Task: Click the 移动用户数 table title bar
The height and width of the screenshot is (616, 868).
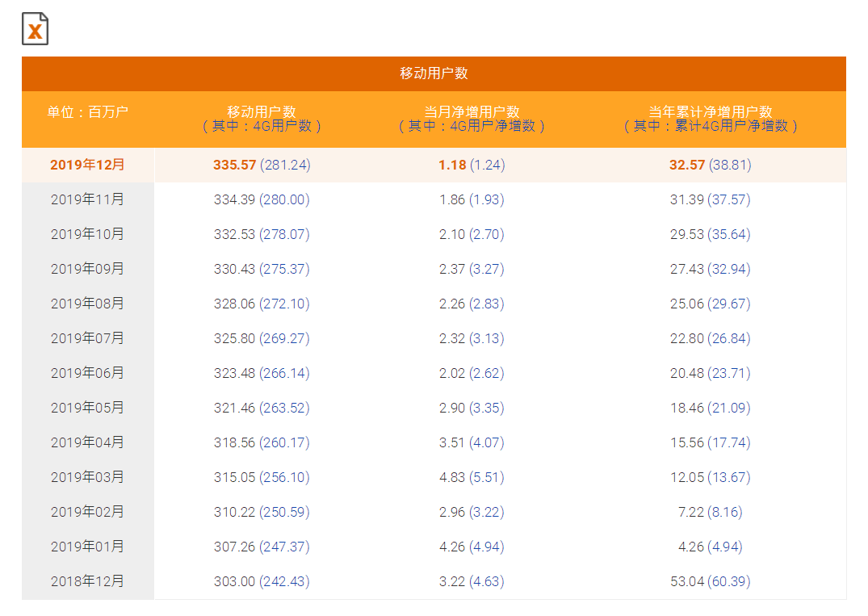Action: [434, 73]
